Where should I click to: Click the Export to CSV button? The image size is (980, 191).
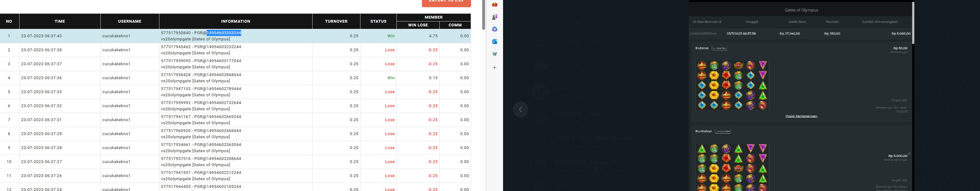pos(446,2)
